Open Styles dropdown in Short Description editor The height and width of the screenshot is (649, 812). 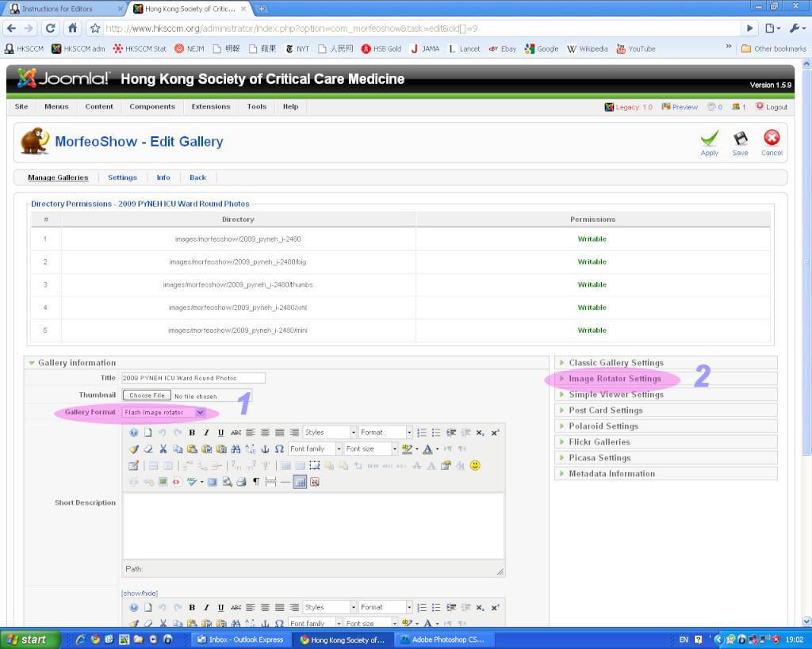(330, 433)
